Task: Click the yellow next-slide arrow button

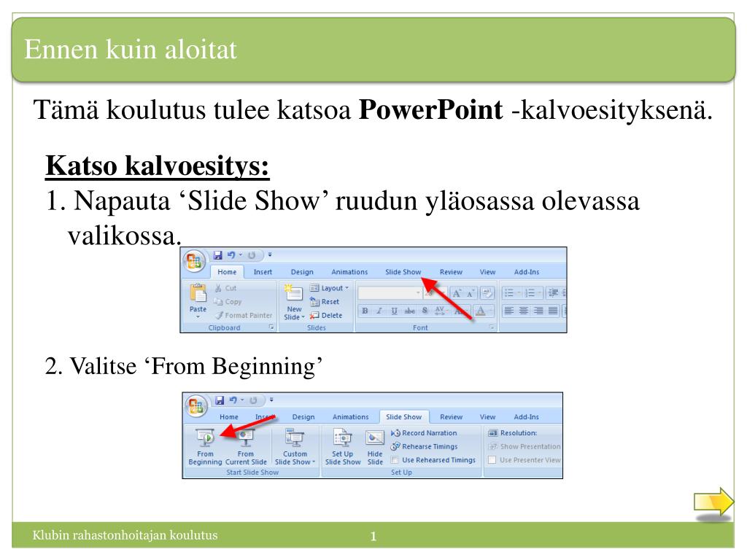Action: [713, 501]
